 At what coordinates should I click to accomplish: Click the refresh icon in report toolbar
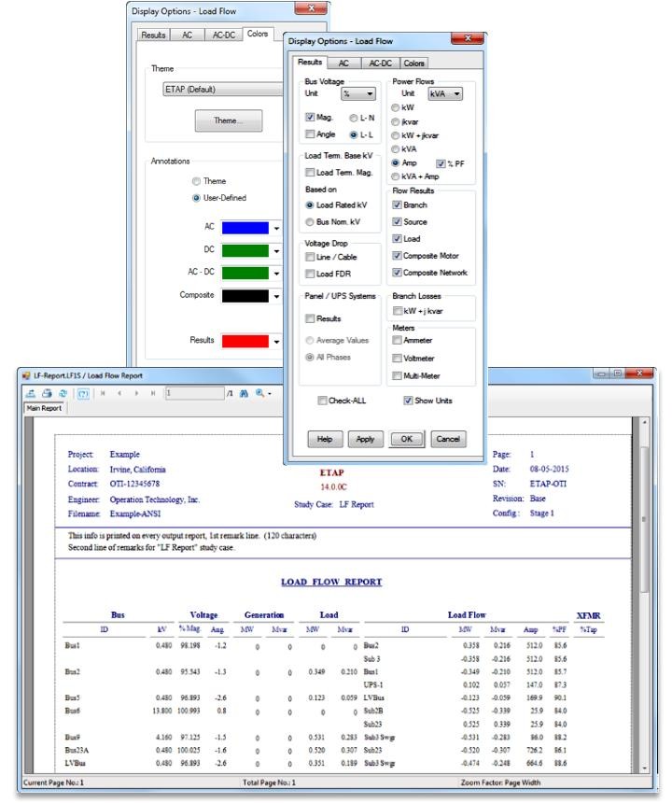[x=63, y=393]
